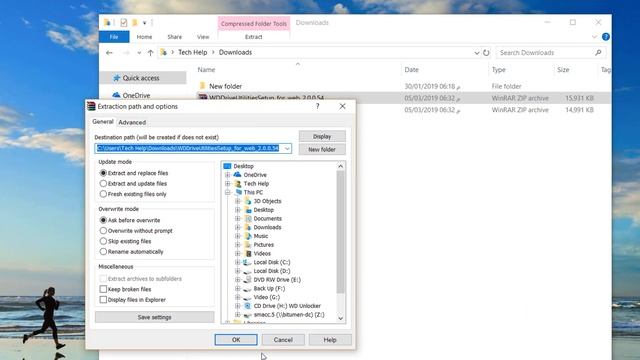The height and width of the screenshot is (360, 640).
Task: Open the Share ribbon tab
Action: click(174, 37)
